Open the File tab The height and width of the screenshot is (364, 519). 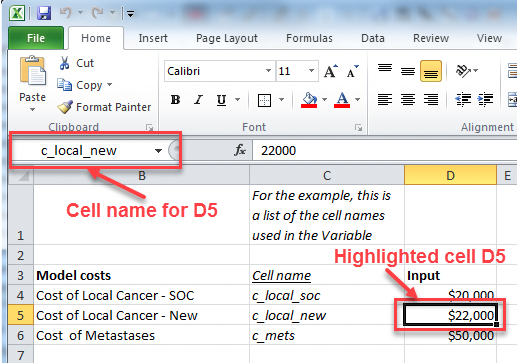(x=36, y=38)
